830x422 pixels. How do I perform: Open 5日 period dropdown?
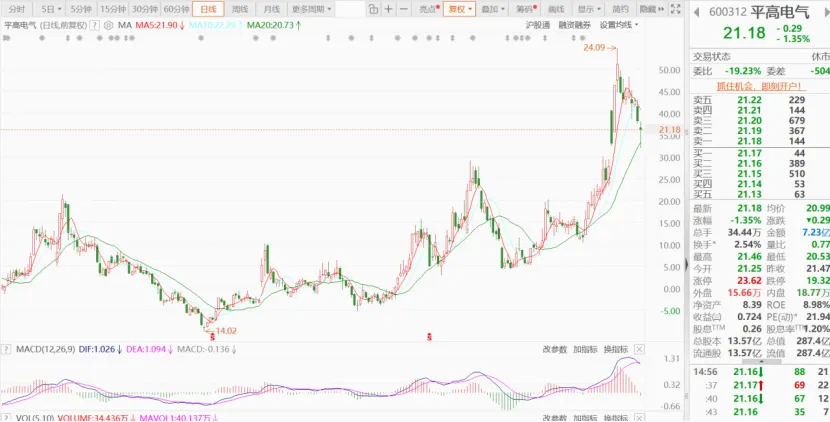(x=51, y=9)
